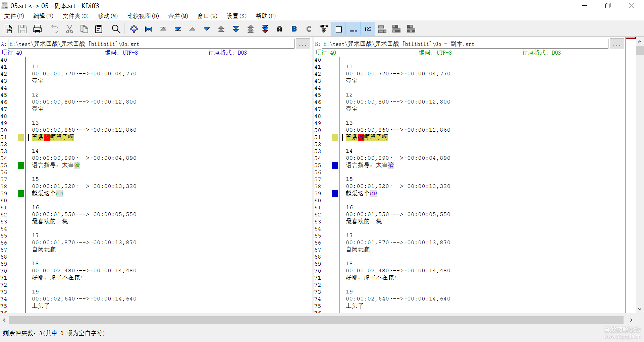The width and height of the screenshot is (644, 342).
Task: Click 超爱这个OP line in pane B
Action: click(x=362, y=194)
